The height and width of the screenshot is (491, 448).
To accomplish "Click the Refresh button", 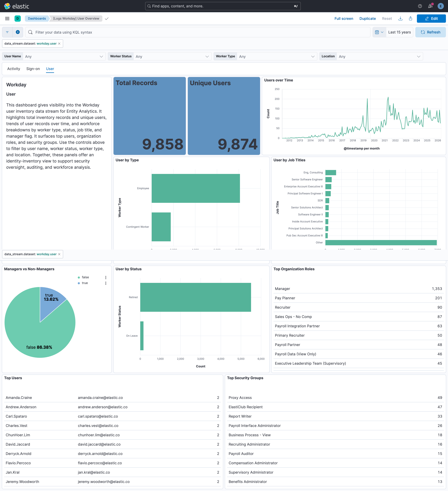I will click(430, 32).
